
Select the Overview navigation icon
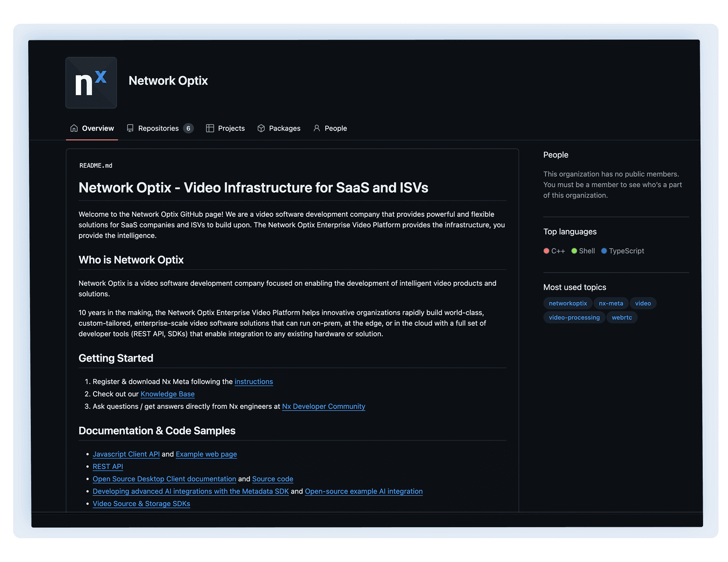73,127
